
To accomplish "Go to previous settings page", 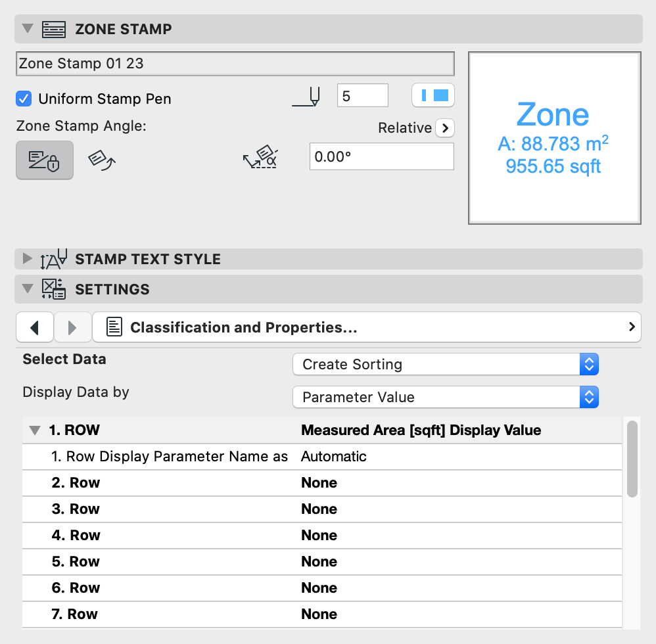I will 34,327.
